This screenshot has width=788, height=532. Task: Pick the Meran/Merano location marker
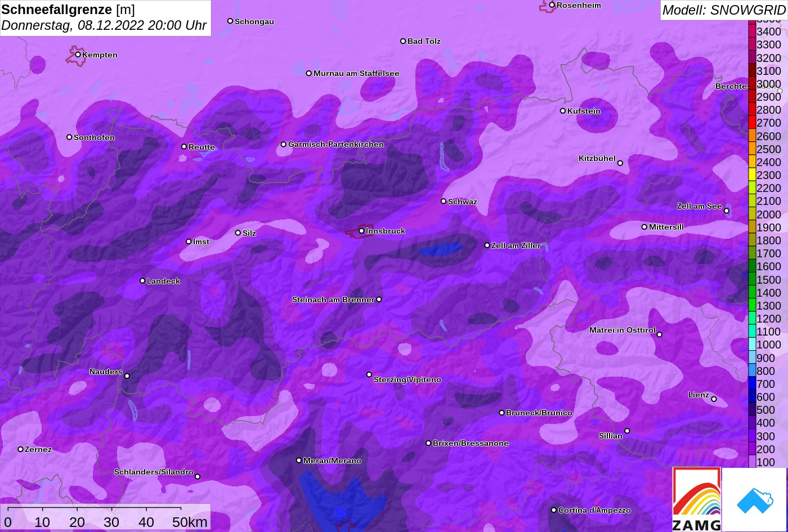point(299,461)
